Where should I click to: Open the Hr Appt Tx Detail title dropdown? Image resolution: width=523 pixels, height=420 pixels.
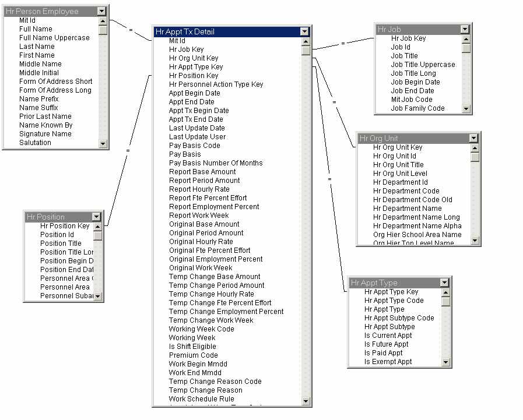(304, 31)
